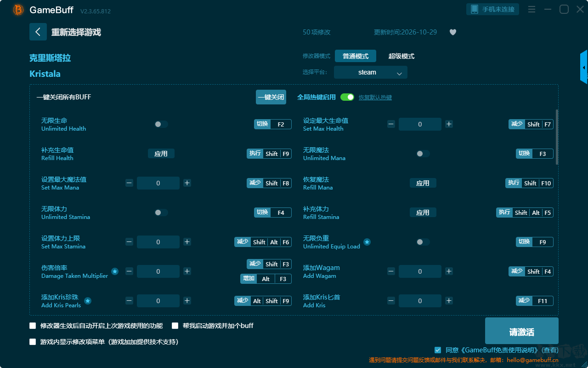Click the Set Max Health value field
Image resolution: width=588 pixels, height=368 pixels.
[420, 124]
